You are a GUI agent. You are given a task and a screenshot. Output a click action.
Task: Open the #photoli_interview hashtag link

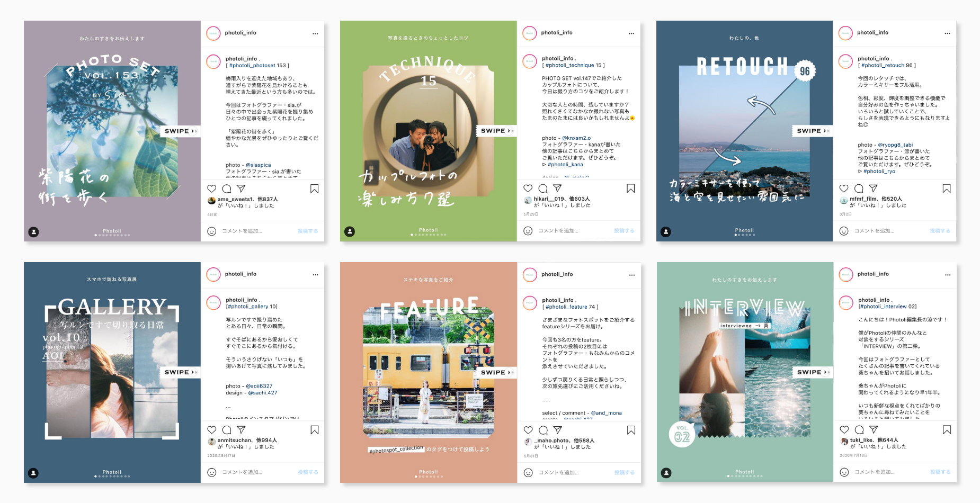[x=884, y=307]
